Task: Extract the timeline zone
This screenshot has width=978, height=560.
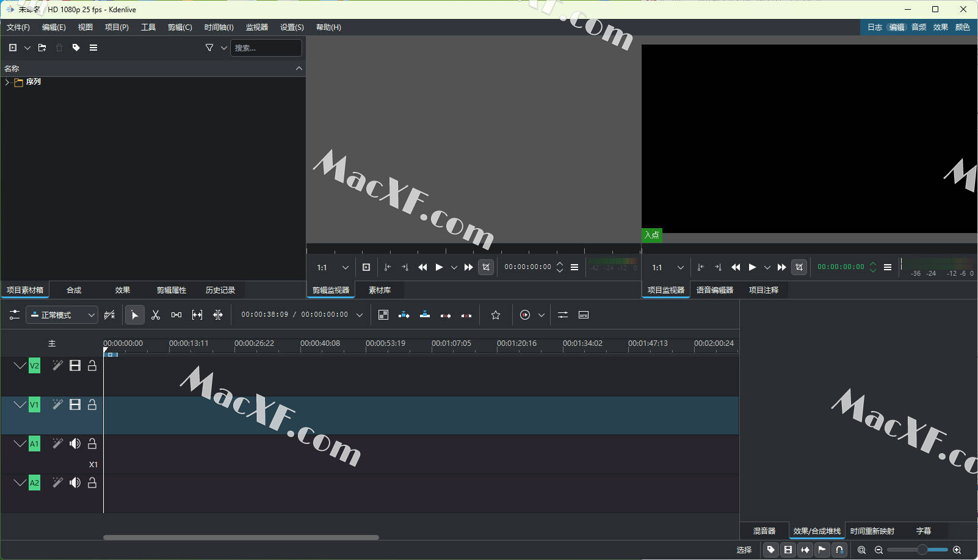Action: pyautogui.click(x=446, y=315)
